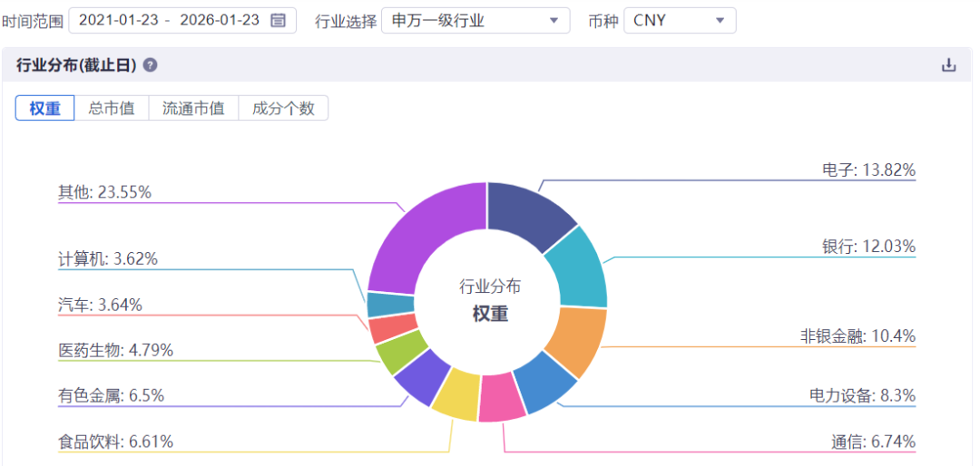Click the small blue 计算机 donut segment

click(x=390, y=305)
